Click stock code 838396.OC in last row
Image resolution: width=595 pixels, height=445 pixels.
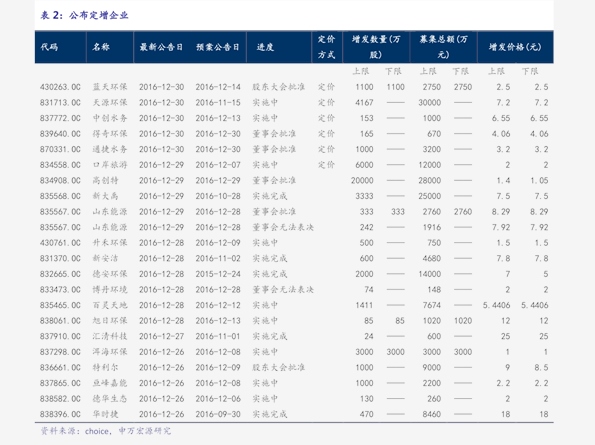coord(60,414)
